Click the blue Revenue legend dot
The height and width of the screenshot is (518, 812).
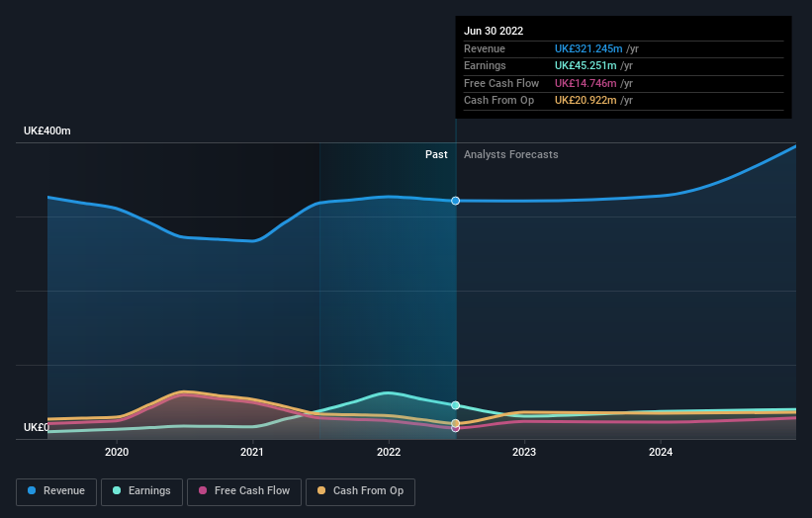32,490
